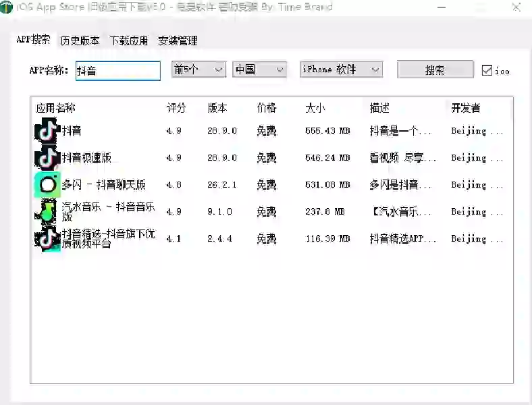Select the 汽水音乐 - 抖音音乐版 row name
This screenshot has height=405, width=532.
click(x=108, y=211)
